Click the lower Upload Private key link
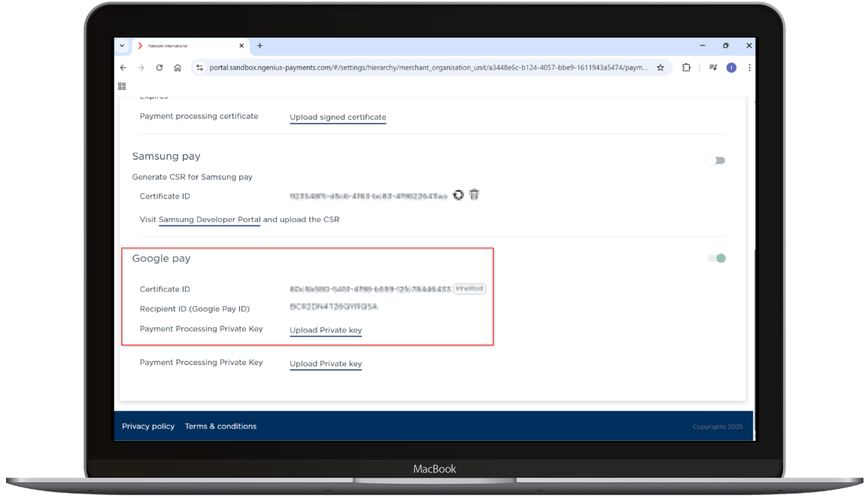Screen dimensions: 868x498 pyautogui.click(x=326, y=364)
